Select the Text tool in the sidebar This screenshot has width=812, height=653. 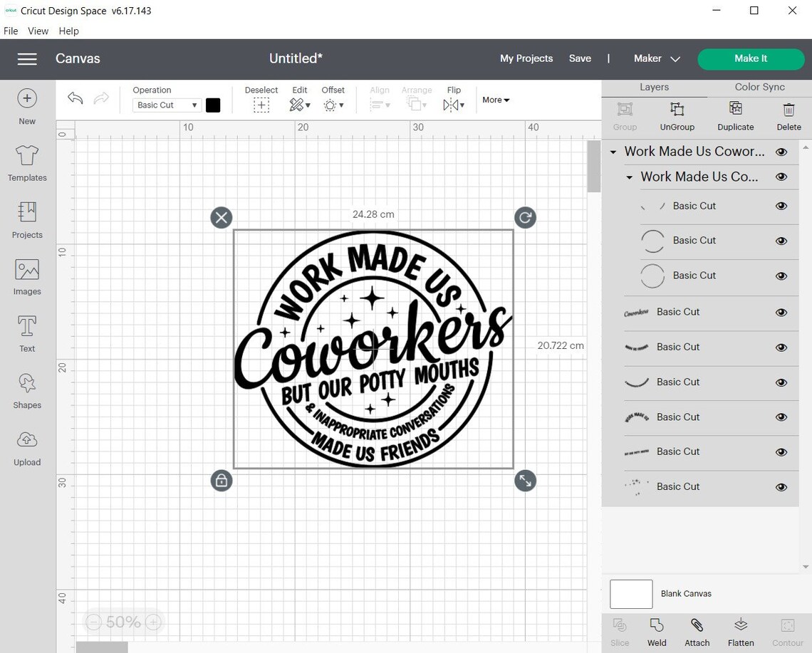click(26, 333)
